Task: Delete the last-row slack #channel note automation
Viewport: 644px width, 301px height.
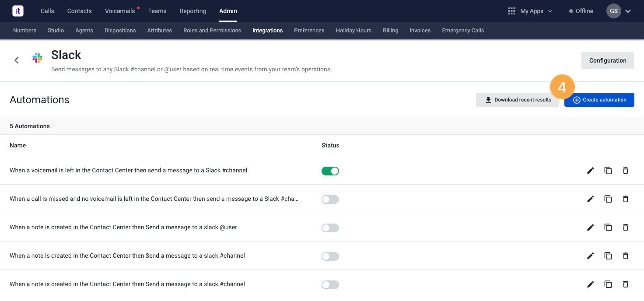Action: pyautogui.click(x=626, y=284)
